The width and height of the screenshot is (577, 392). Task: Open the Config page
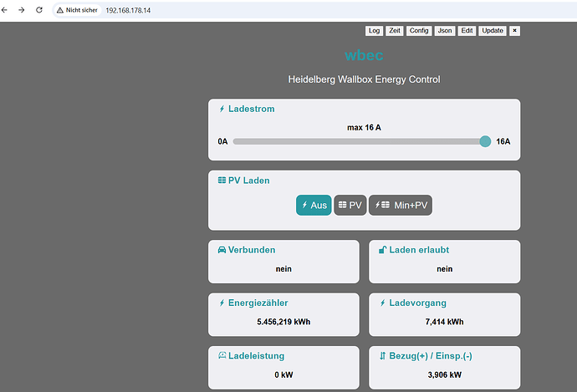(x=419, y=31)
